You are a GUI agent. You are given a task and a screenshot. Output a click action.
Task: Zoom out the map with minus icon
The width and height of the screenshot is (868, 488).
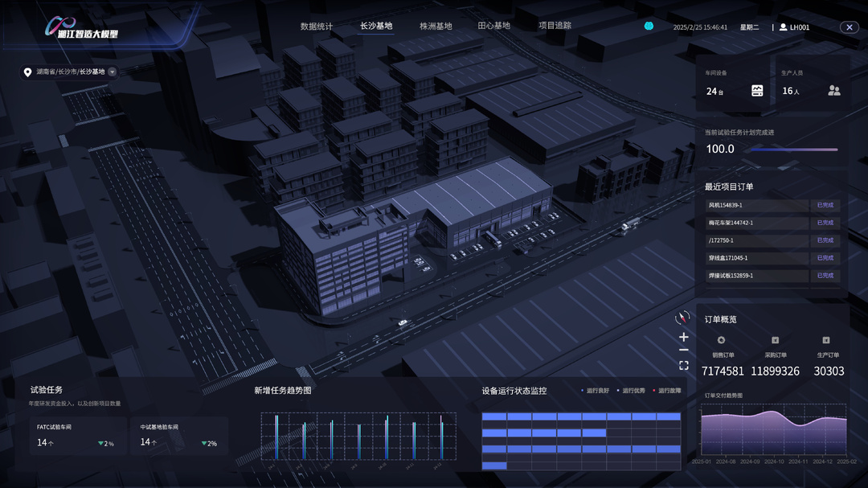pos(684,350)
